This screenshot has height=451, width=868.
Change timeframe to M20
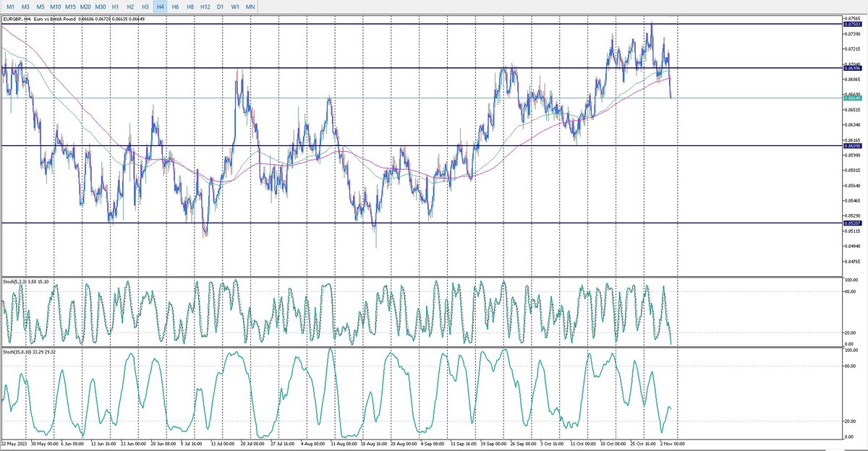tap(85, 6)
